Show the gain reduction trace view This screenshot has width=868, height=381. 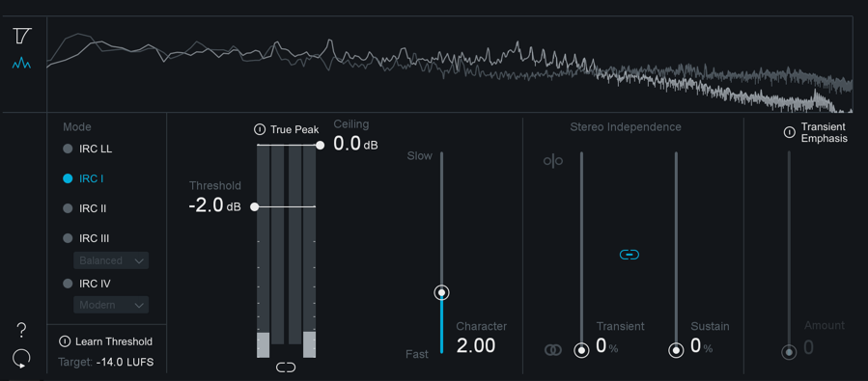coord(23,36)
